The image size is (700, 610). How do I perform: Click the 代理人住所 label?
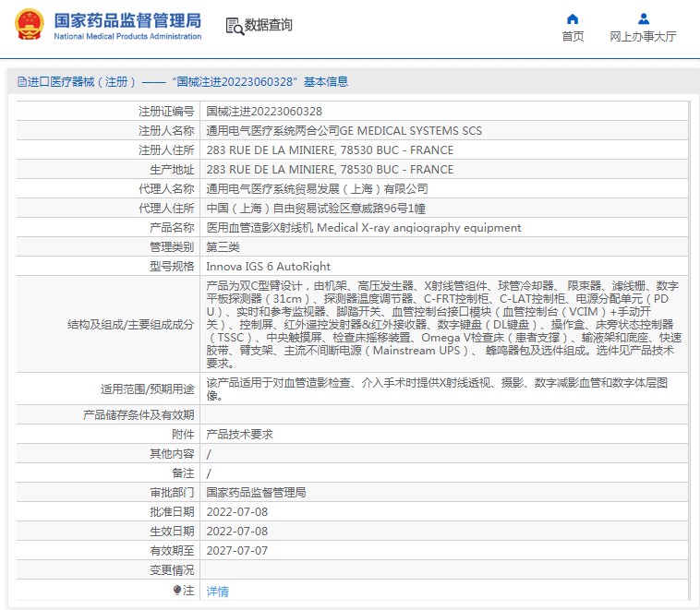click(166, 209)
